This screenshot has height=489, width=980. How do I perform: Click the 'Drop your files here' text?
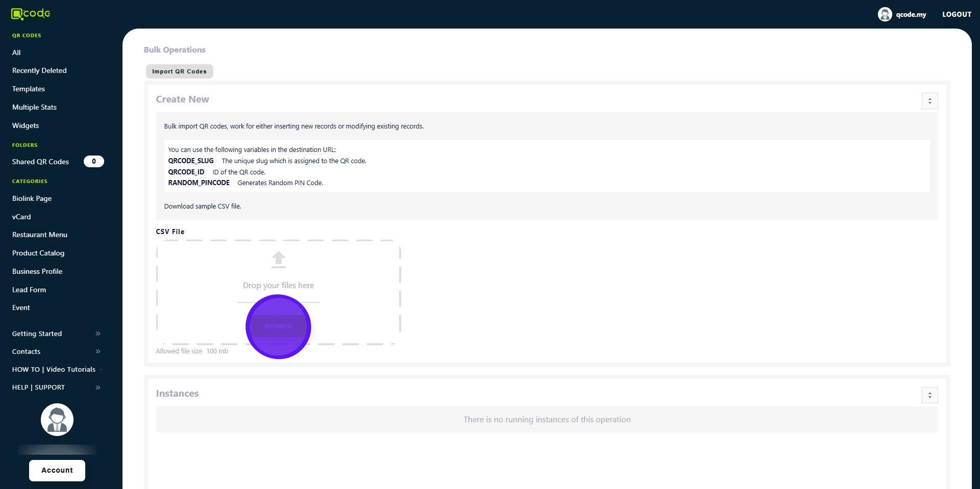[x=278, y=286]
